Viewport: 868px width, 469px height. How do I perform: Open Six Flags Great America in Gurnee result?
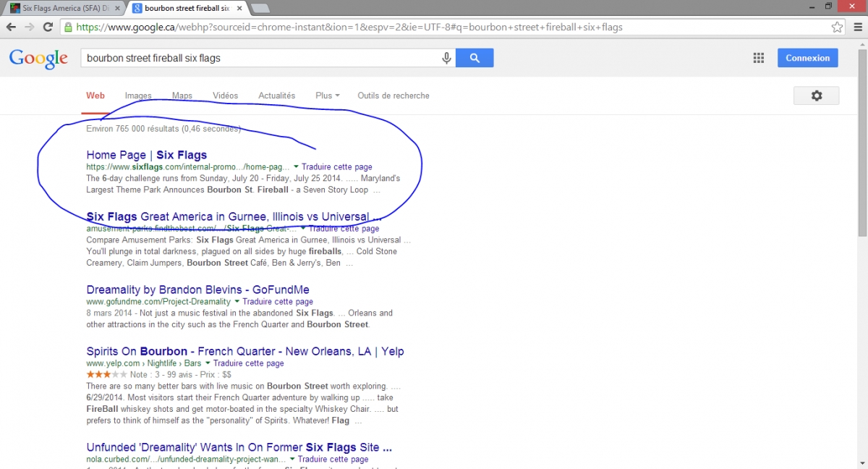pos(234,216)
